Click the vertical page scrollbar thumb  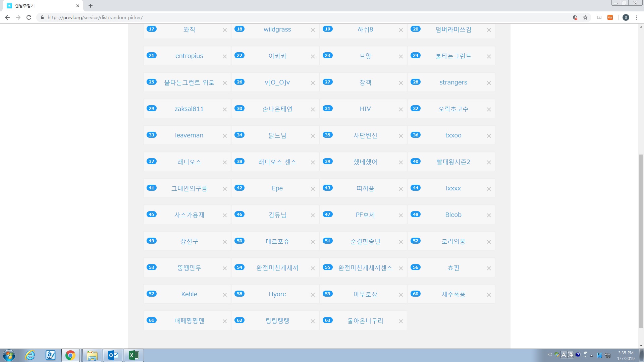[x=641, y=241]
